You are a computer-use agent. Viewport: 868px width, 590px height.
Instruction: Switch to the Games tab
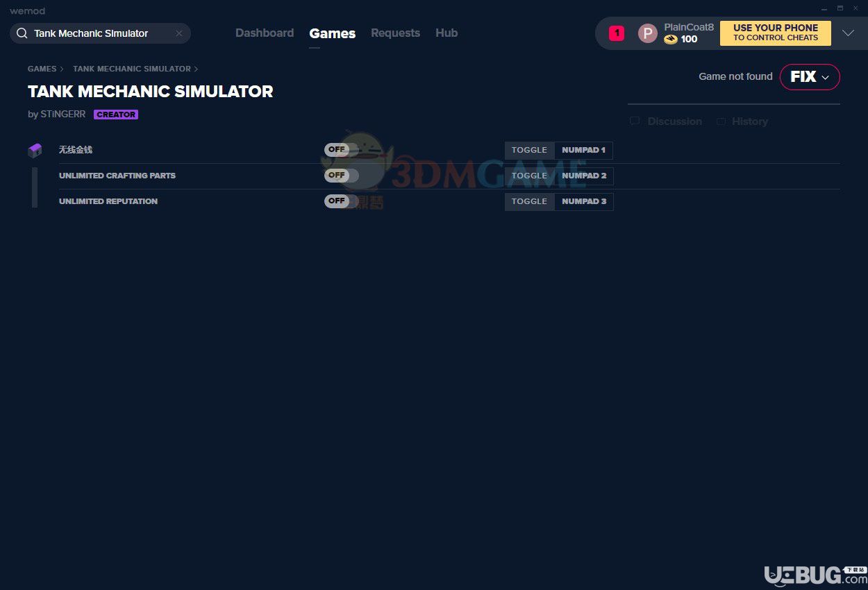[x=333, y=33]
